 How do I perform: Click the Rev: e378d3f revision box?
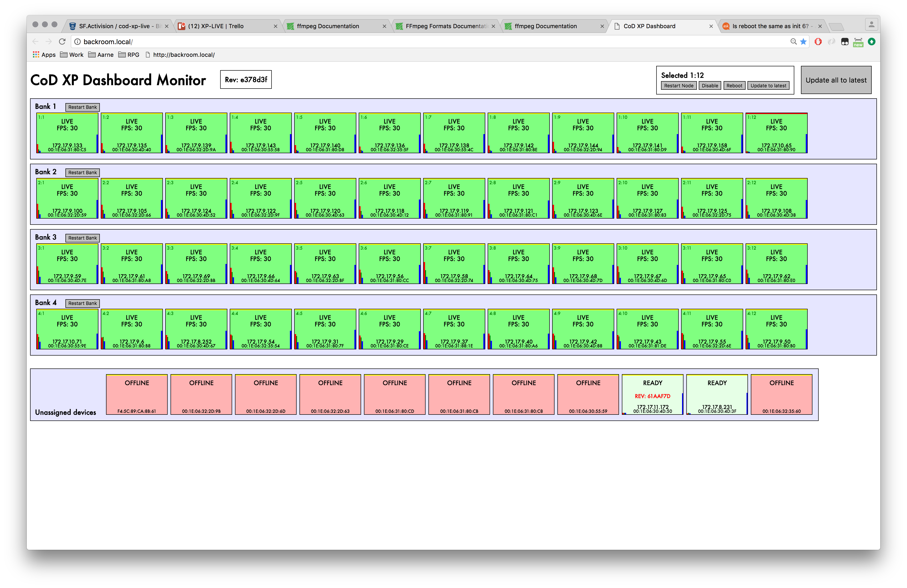tap(246, 80)
